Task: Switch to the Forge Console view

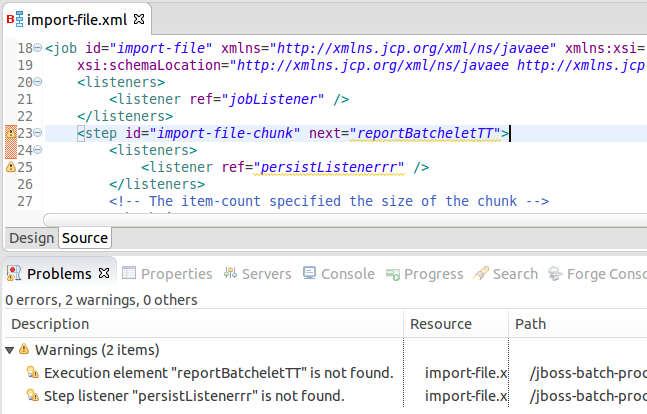Action: (x=605, y=274)
